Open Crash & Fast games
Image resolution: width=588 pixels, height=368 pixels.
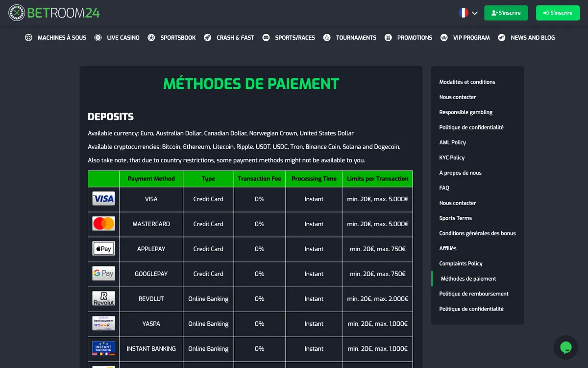click(235, 37)
